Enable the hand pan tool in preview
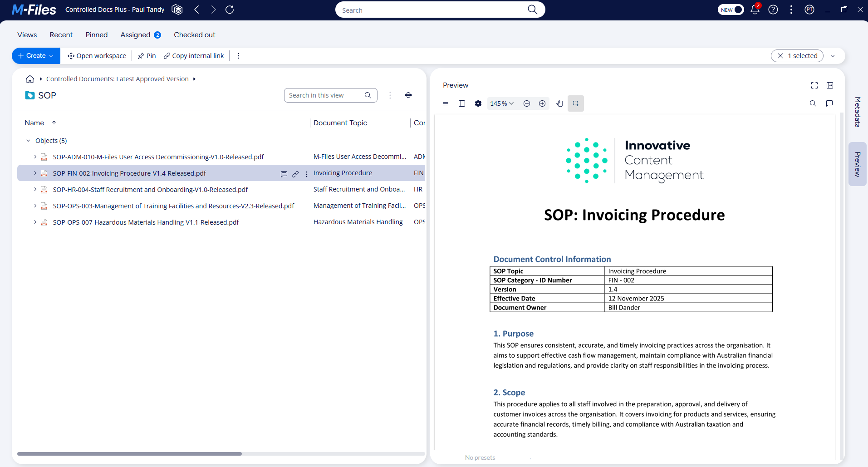 (559, 103)
